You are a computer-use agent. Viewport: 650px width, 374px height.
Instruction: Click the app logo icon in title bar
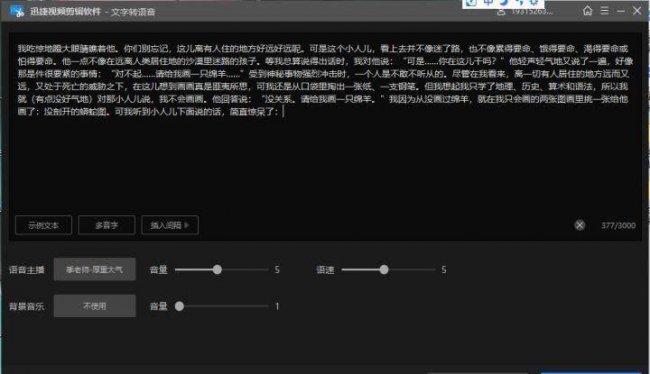pyautogui.click(x=17, y=11)
